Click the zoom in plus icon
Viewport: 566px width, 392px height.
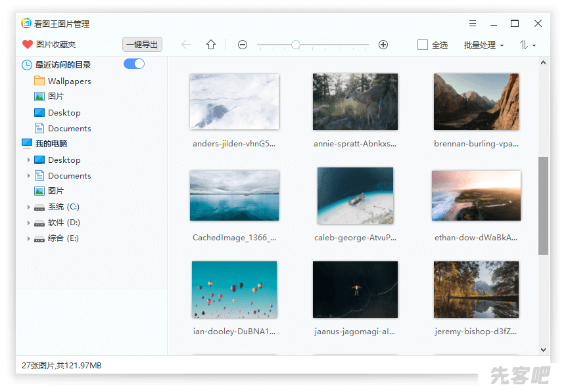coord(383,45)
